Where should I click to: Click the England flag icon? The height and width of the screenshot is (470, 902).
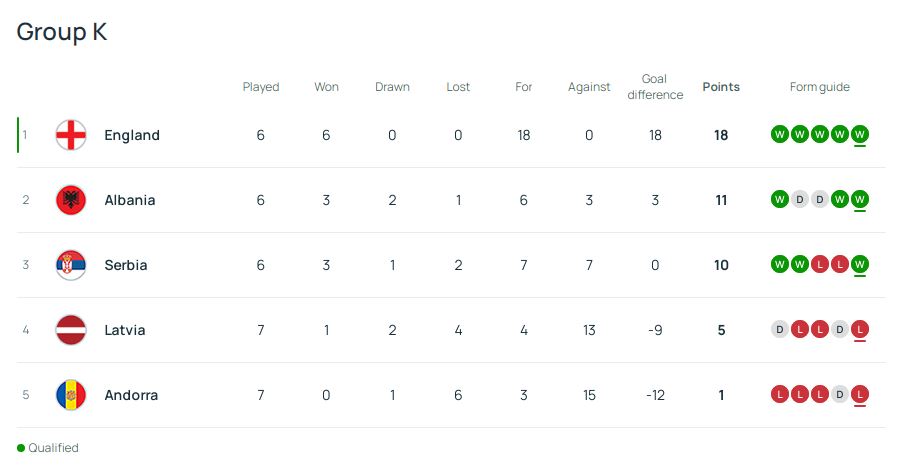point(71,135)
